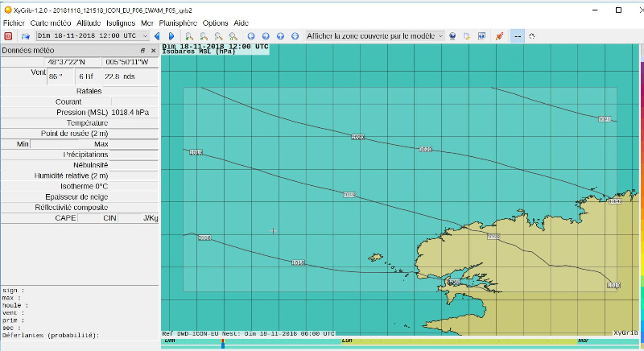Click the dotted circle tool icon
The height and width of the screenshot is (351, 644).
tap(532, 36)
